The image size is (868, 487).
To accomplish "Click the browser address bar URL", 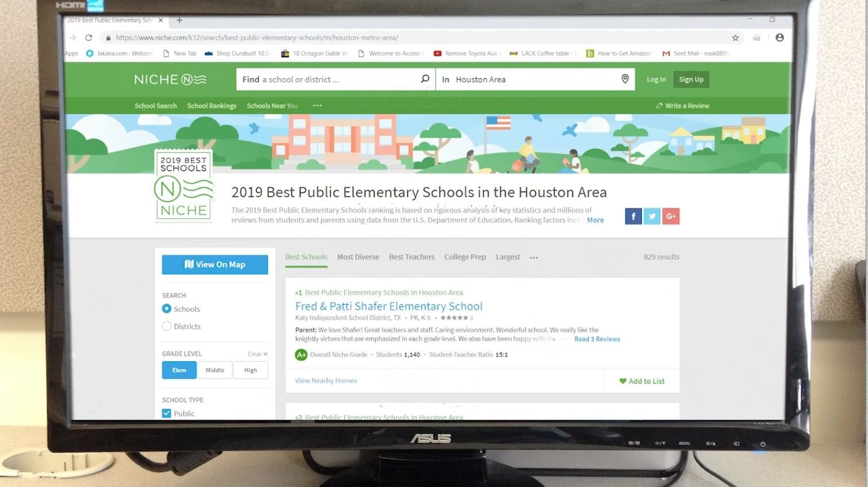I will coord(257,38).
